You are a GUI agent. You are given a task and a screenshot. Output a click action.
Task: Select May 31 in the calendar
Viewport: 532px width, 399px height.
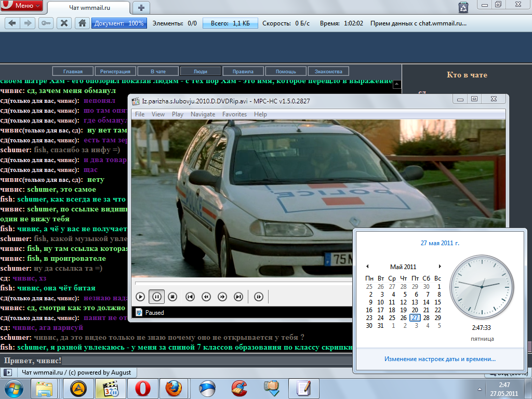(381, 326)
